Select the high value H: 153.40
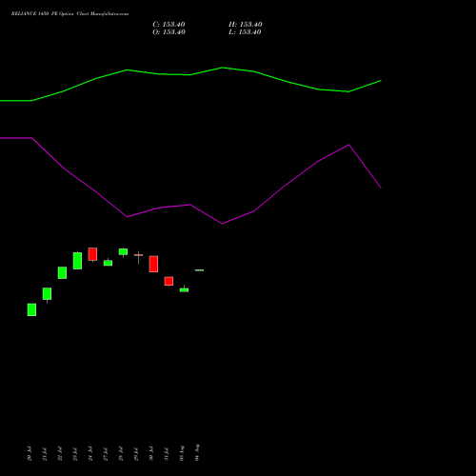This screenshot has width=476, height=476. click(246, 25)
